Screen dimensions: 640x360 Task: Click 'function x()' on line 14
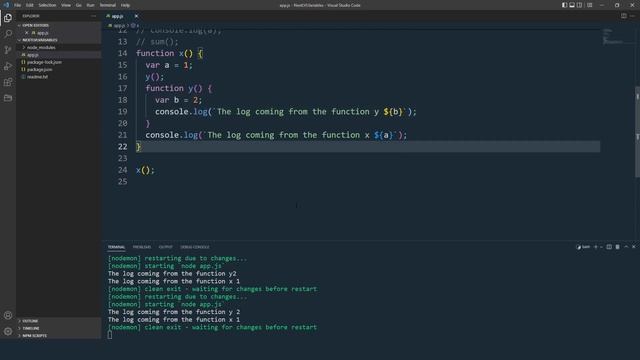click(164, 53)
